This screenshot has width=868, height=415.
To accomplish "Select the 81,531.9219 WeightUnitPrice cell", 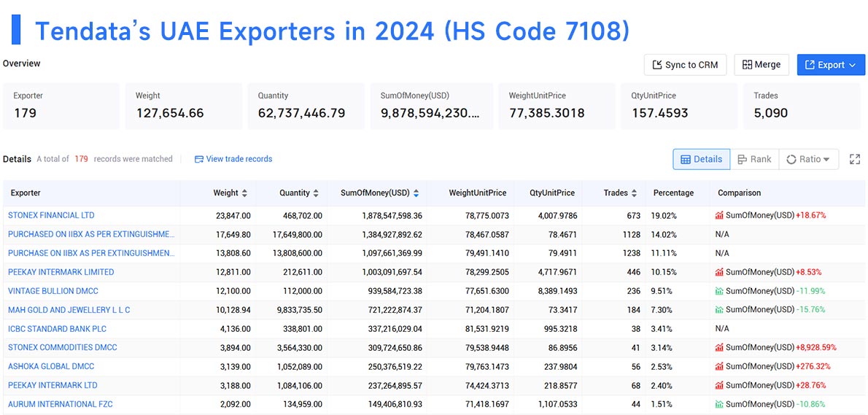I will [x=487, y=329].
